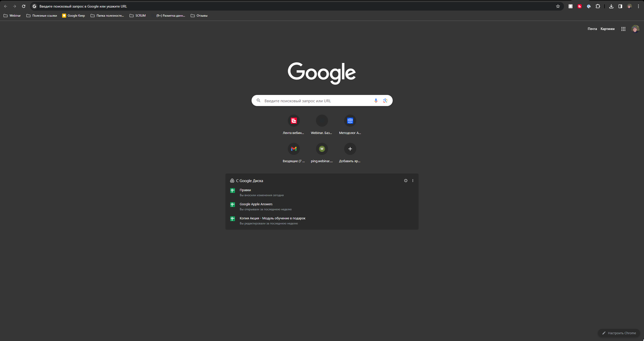Open the Extensions puzzle icon

coord(598,6)
